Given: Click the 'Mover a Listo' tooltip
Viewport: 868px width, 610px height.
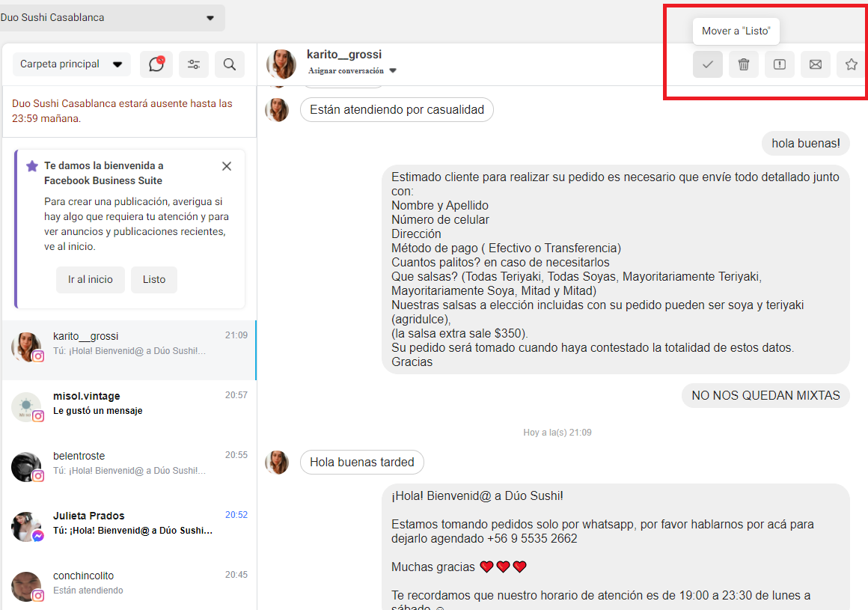Looking at the screenshot, I should (736, 31).
